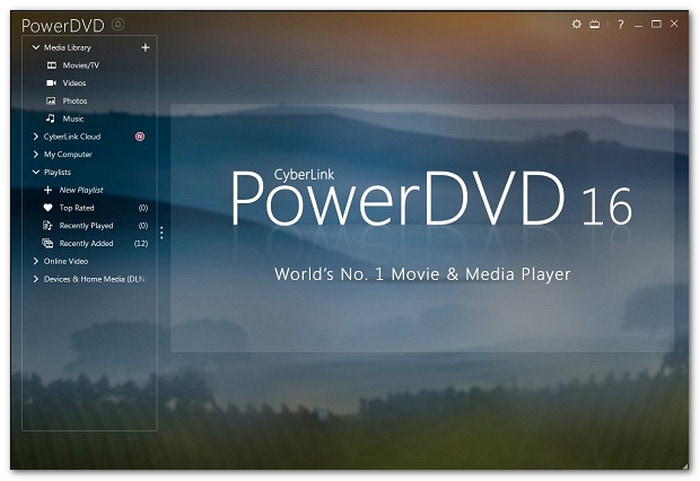Click the Top Rated heart icon
The height and width of the screenshot is (481, 700).
coord(48,208)
